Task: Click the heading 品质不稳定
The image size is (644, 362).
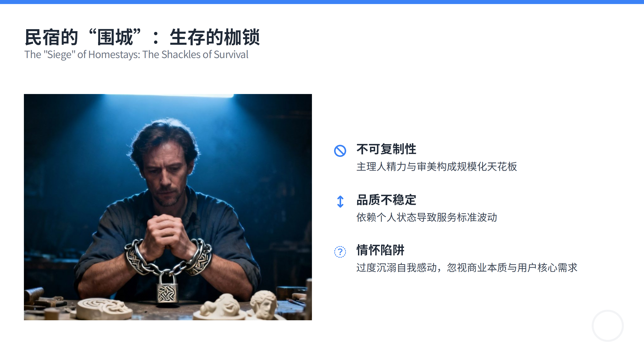Action: [386, 200]
